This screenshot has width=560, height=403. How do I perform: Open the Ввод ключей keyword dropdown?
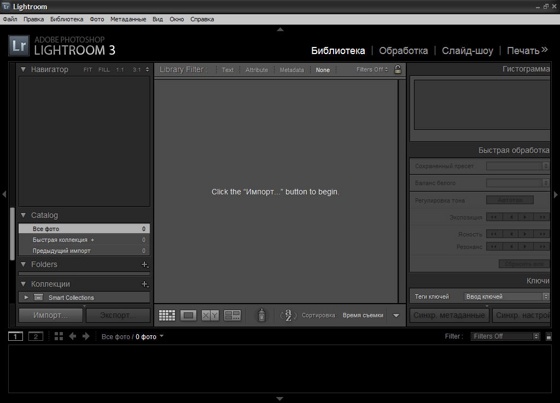coord(506,297)
